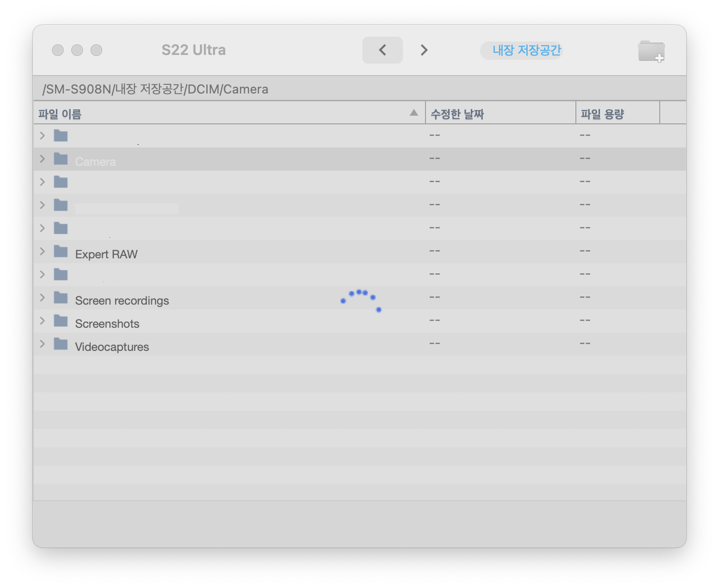Expand the Videocaptures folder chevron
Image resolution: width=719 pixels, height=588 pixels.
42,344
